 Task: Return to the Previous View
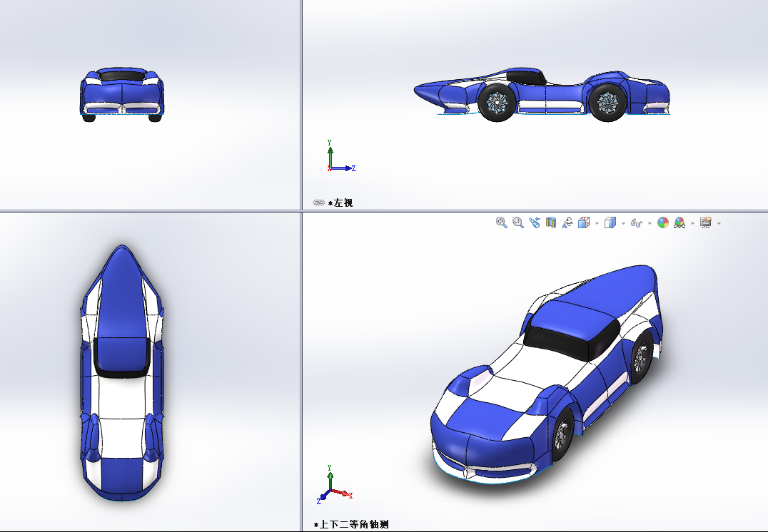click(x=535, y=222)
